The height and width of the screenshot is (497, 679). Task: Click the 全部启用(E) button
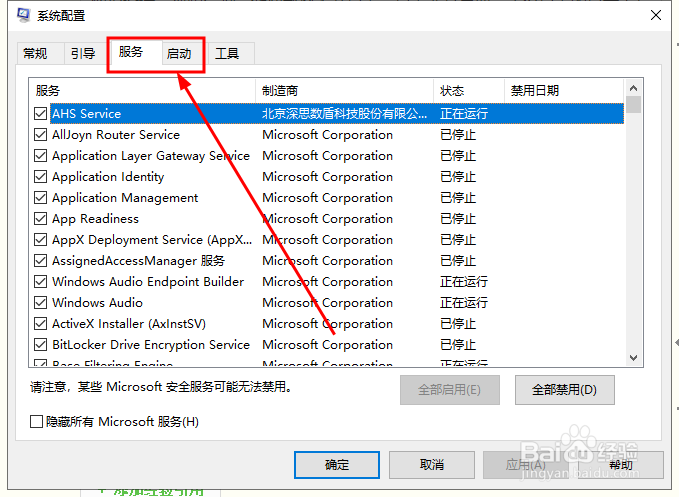tap(449, 390)
